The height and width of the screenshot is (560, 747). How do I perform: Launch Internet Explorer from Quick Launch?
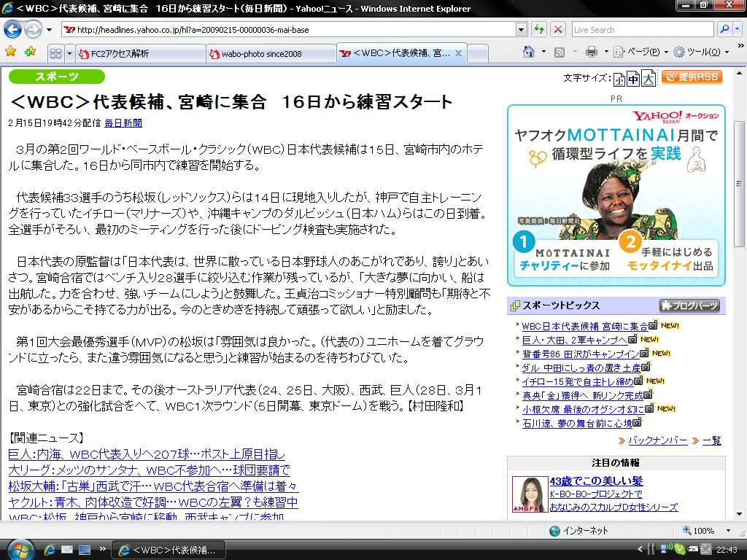[50, 550]
